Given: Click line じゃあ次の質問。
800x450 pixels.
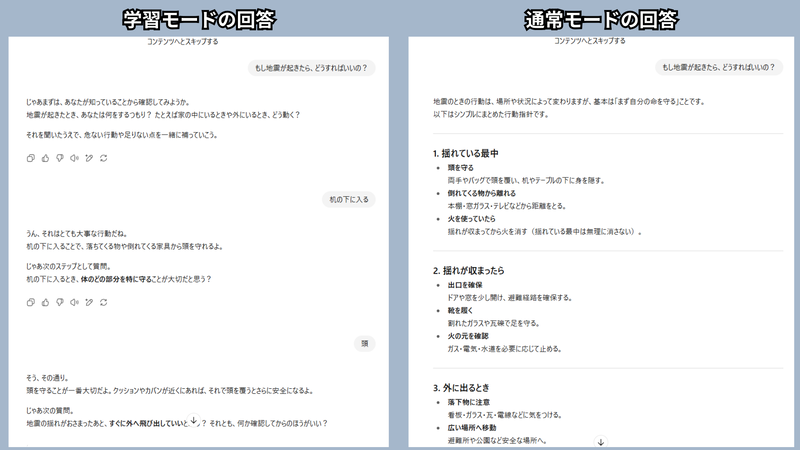Looking at the screenshot, I should [50, 411].
